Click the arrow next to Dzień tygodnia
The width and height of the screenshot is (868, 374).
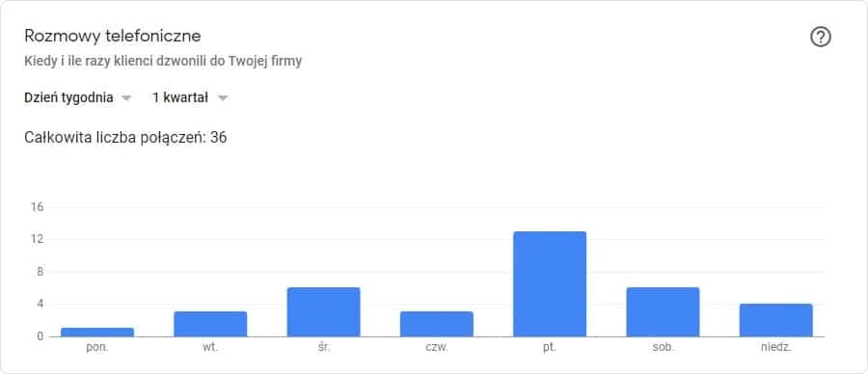point(126,98)
